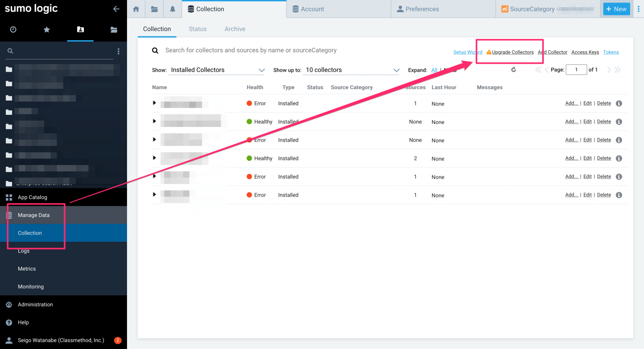The height and width of the screenshot is (349, 644).
Task: Open the notification bell icon
Action: pyautogui.click(x=172, y=9)
